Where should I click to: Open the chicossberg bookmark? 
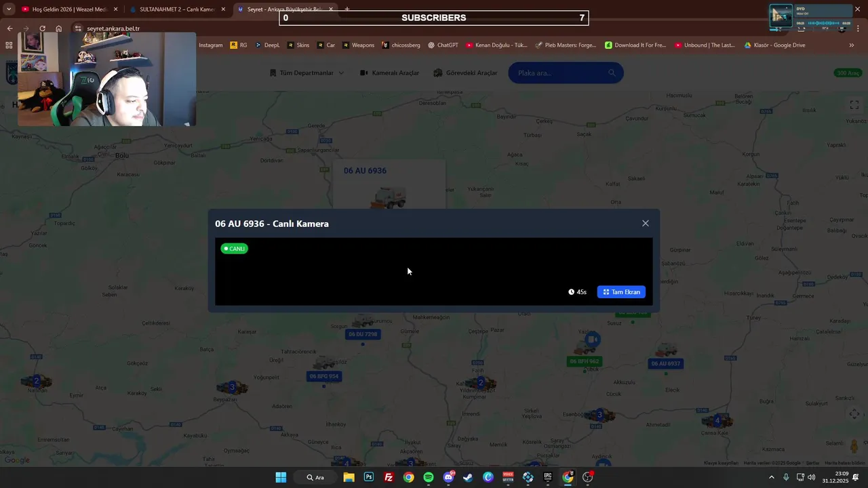coord(401,45)
